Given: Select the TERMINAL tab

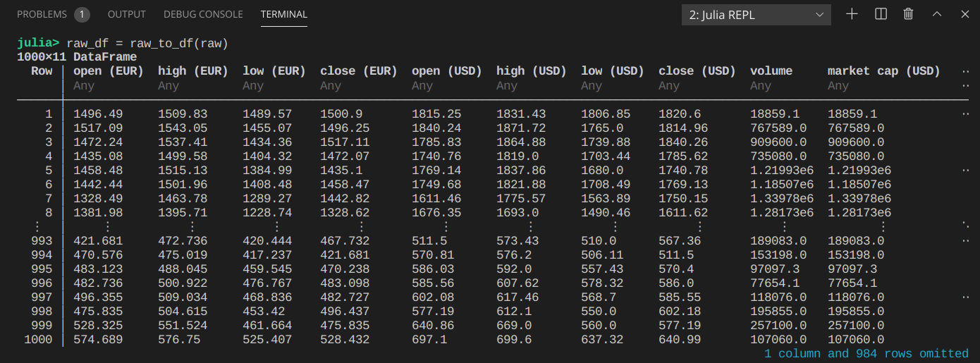Looking at the screenshot, I should [283, 14].
